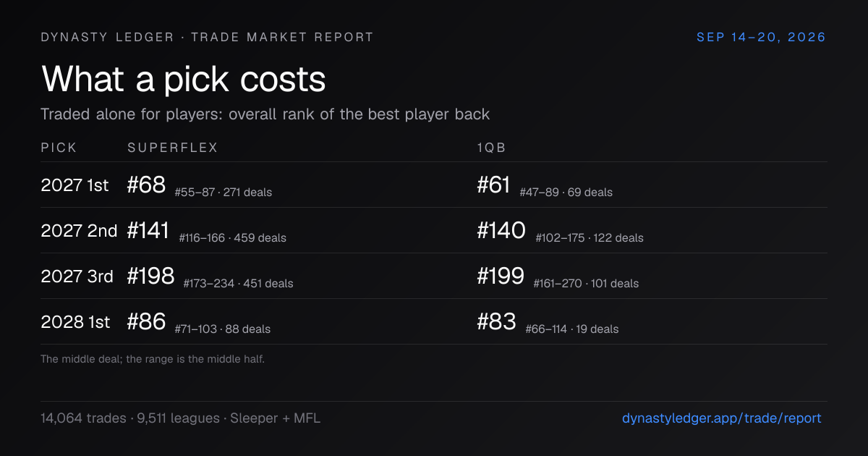Image resolution: width=868 pixels, height=456 pixels.
Task: Click the 2027 3rd pick row label
Action: pyautogui.click(x=77, y=276)
